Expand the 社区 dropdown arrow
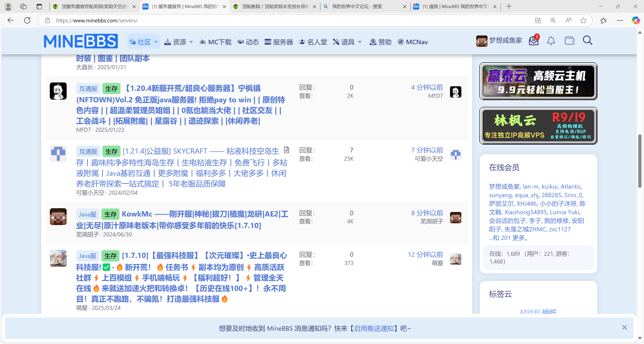 pyautogui.click(x=156, y=42)
